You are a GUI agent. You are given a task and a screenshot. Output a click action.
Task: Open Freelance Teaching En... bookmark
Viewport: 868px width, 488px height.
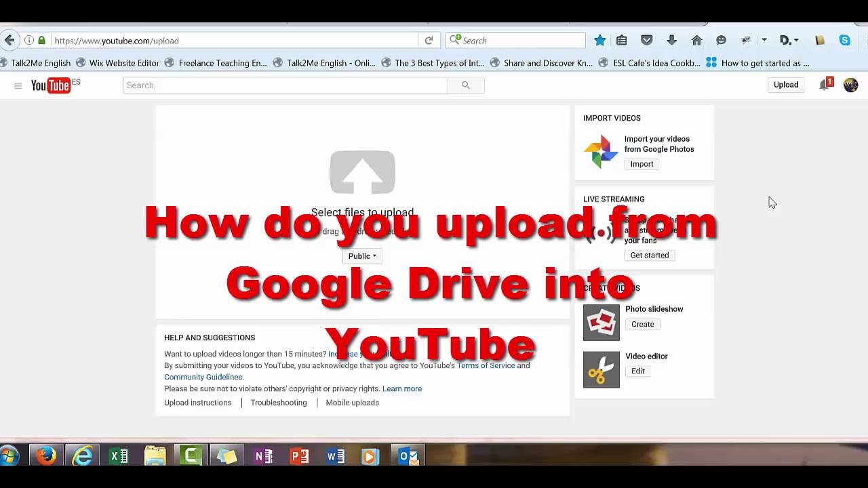tap(216, 63)
